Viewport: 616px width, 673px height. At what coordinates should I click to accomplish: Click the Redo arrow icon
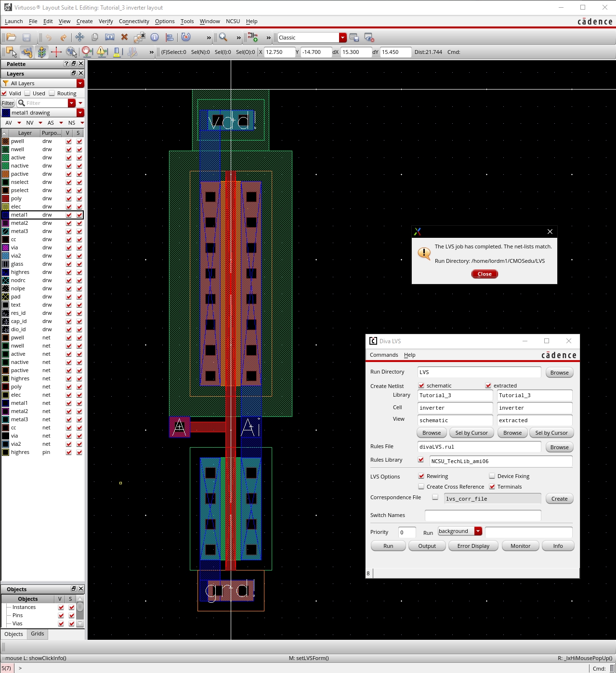point(63,38)
